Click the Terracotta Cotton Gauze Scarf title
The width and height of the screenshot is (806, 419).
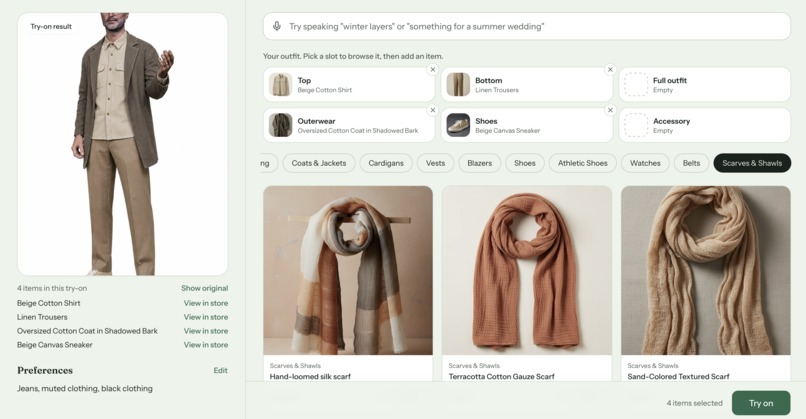[x=501, y=376]
